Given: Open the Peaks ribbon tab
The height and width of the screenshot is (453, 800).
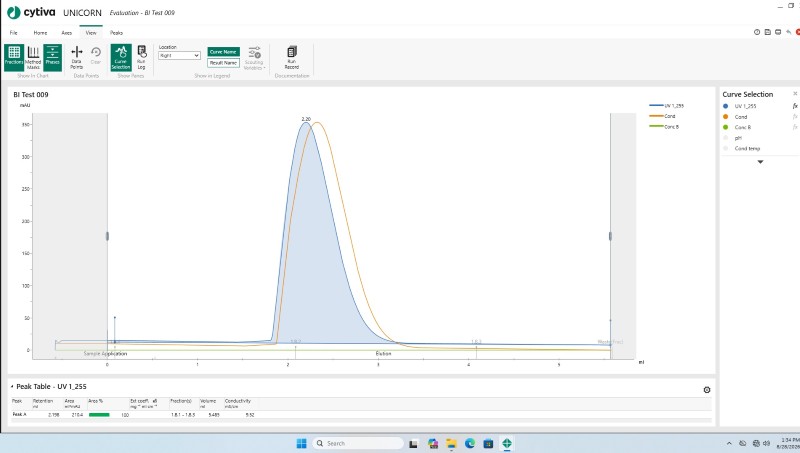Looking at the screenshot, I should click(116, 33).
